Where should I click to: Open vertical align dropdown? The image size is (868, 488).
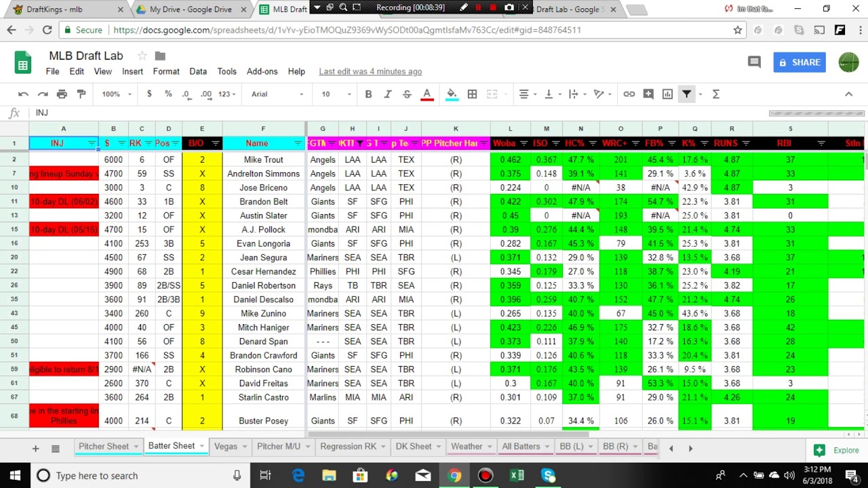pos(552,94)
